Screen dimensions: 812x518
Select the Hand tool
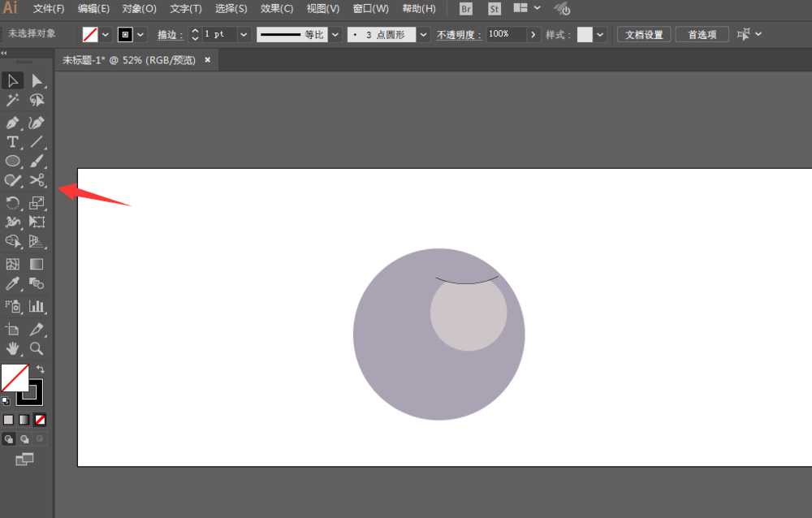tap(12, 348)
